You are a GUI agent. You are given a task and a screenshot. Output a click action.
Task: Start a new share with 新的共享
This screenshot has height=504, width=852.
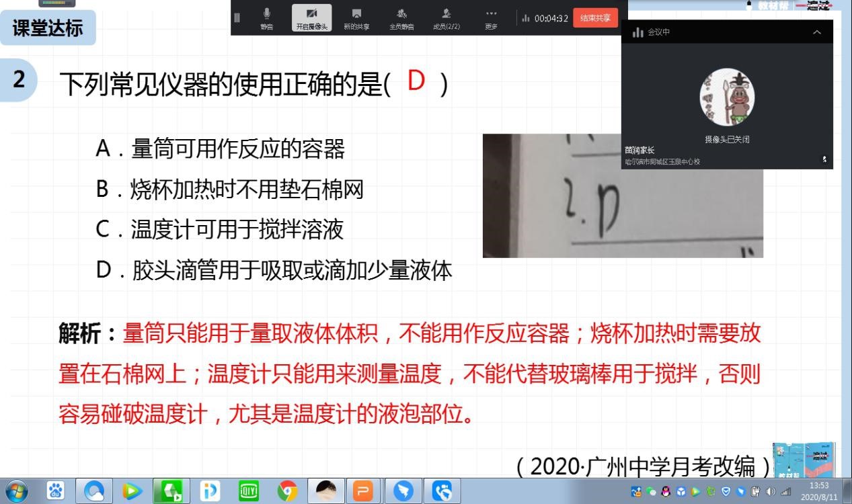[x=356, y=18]
